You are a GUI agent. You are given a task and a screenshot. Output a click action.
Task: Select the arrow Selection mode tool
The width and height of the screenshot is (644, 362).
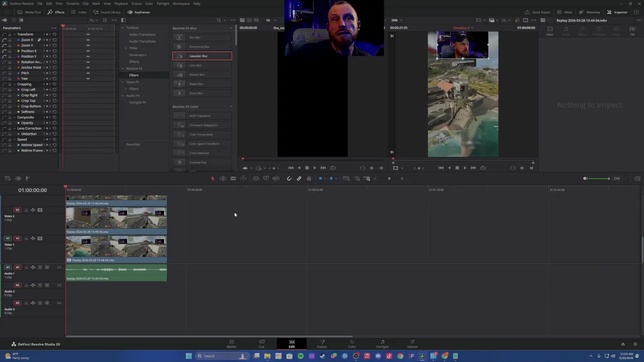click(x=212, y=178)
